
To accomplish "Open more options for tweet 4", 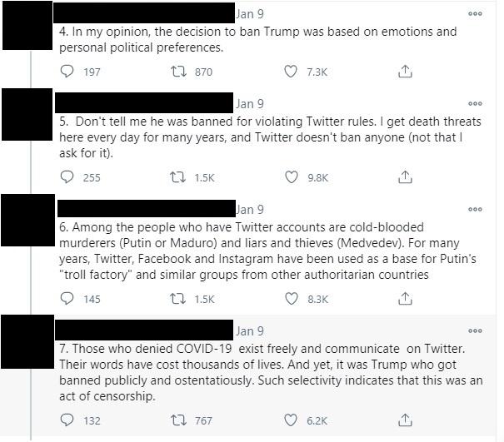I will click(475, 13).
